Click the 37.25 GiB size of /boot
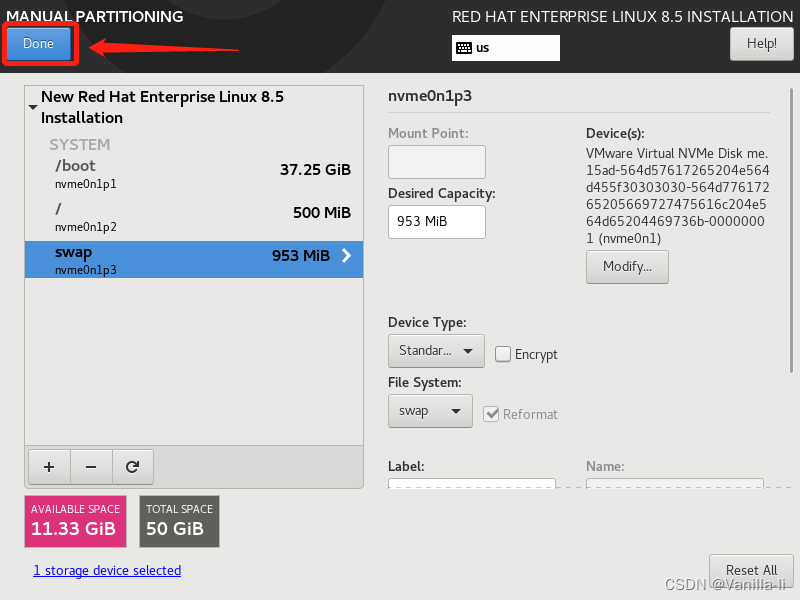800x600 pixels. (x=315, y=169)
